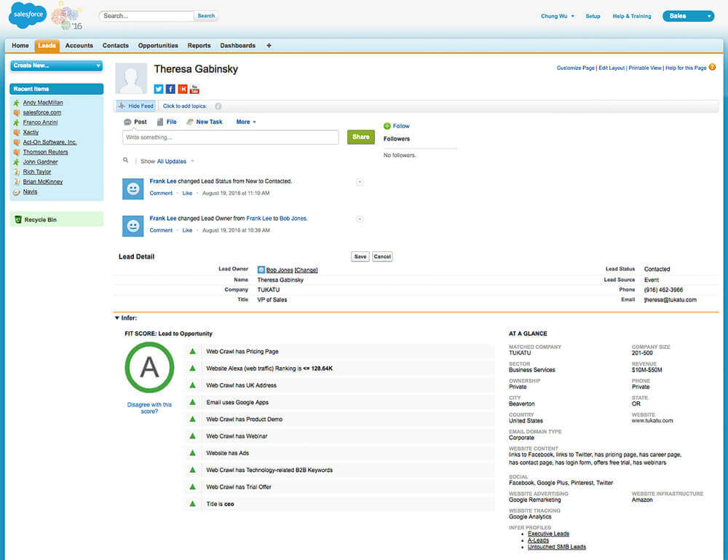Switch to the Contacts tab
The height and width of the screenshot is (560, 728).
tap(116, 45)
